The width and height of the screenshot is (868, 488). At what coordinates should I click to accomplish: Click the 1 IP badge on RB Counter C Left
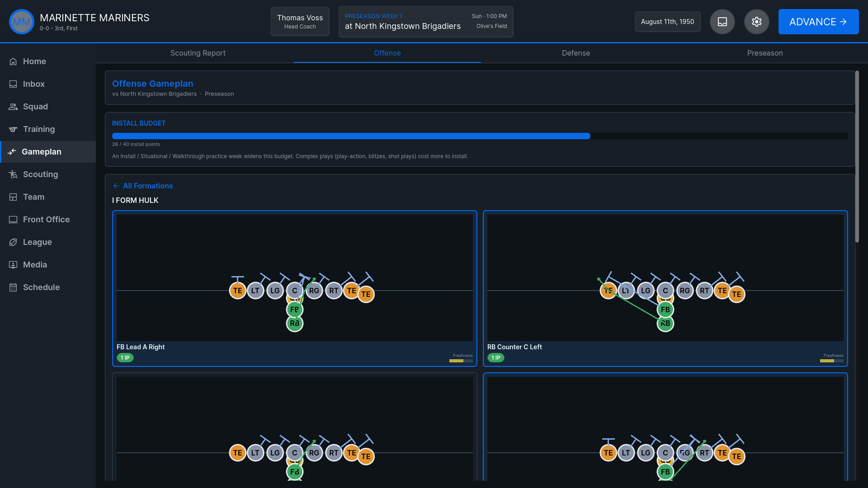[x=496, y=358]
